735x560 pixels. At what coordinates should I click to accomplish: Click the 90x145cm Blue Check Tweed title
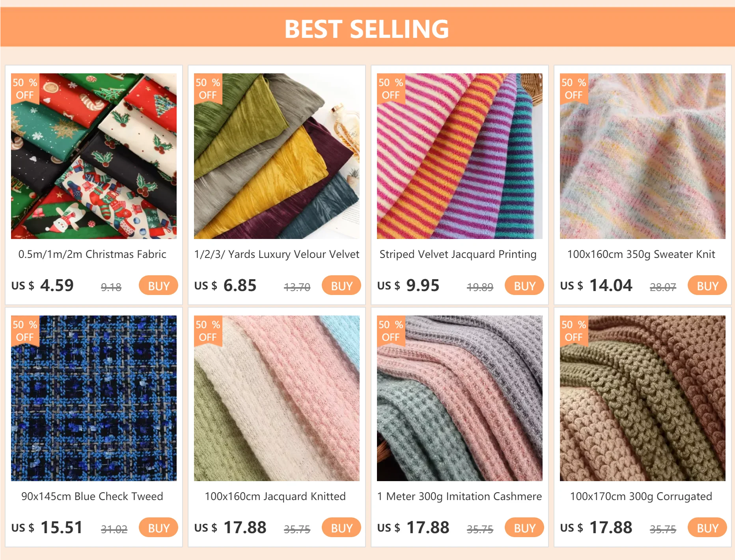click(x=92, y=497)
